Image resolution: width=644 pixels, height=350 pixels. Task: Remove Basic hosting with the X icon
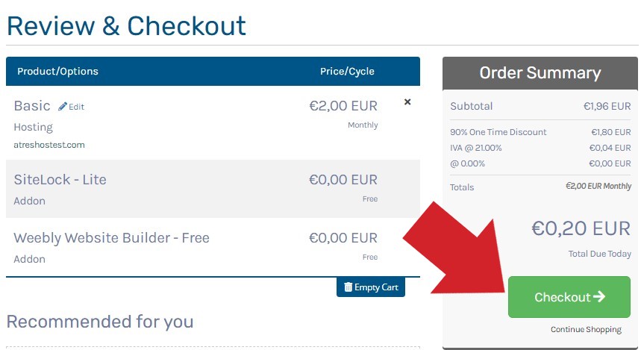click(407, 102)
